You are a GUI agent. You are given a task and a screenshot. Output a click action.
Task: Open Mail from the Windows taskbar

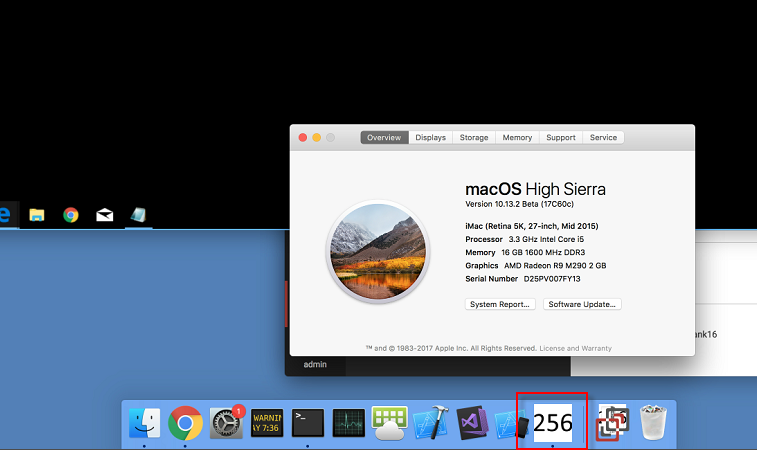coord(105,215)
